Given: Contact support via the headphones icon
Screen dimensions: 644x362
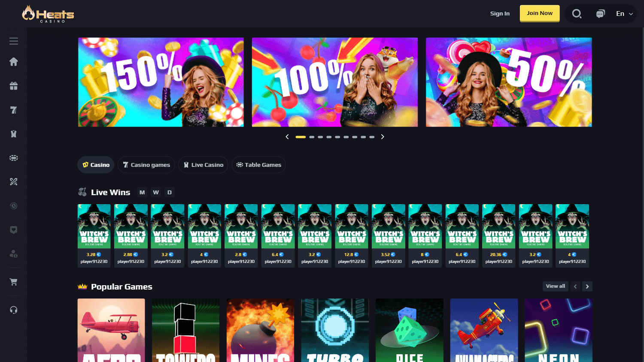Looking at the screenshot, I should click(x=13, y=310).
